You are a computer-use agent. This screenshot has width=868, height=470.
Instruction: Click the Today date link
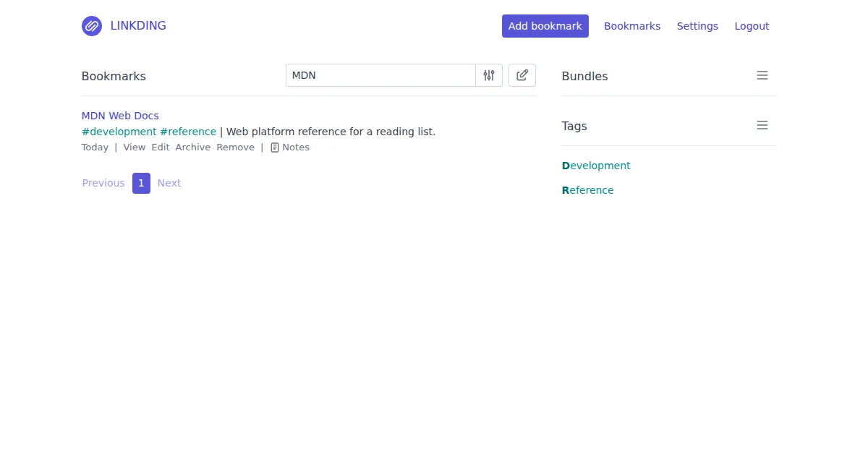95,148
